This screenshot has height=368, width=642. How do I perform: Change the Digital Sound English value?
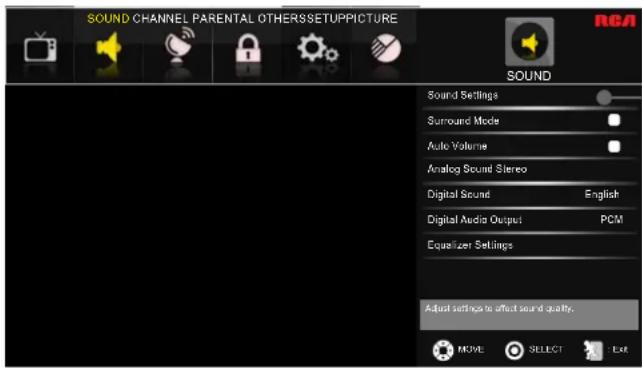tap(602, 194)
